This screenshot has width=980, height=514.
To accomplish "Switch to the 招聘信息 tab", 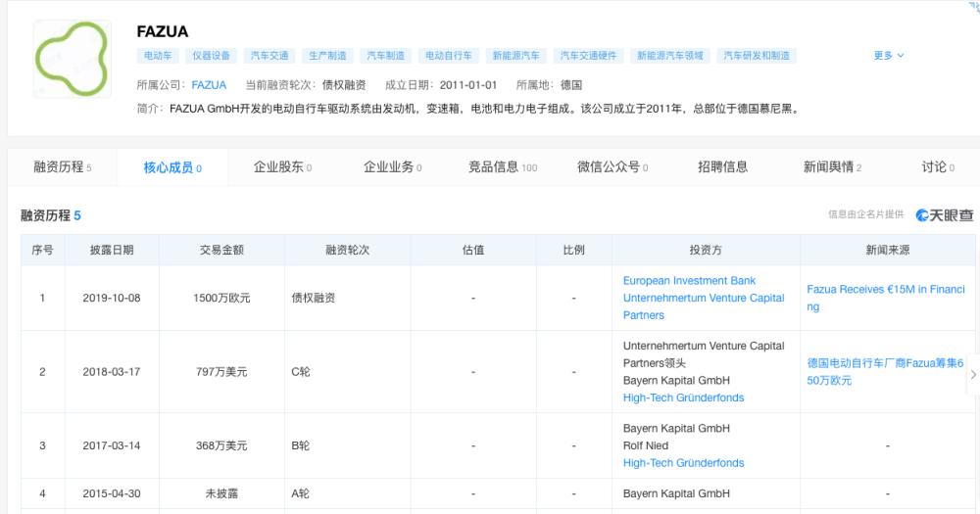I will coord(722,167).
